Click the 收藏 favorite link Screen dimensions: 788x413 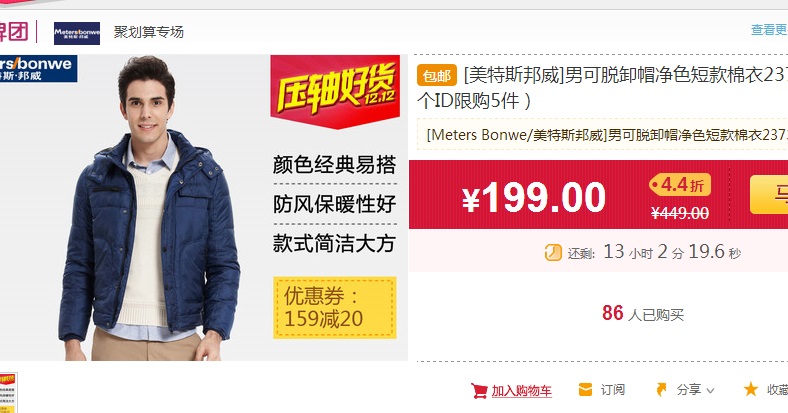pyautogui.click(x=777, y=389)
